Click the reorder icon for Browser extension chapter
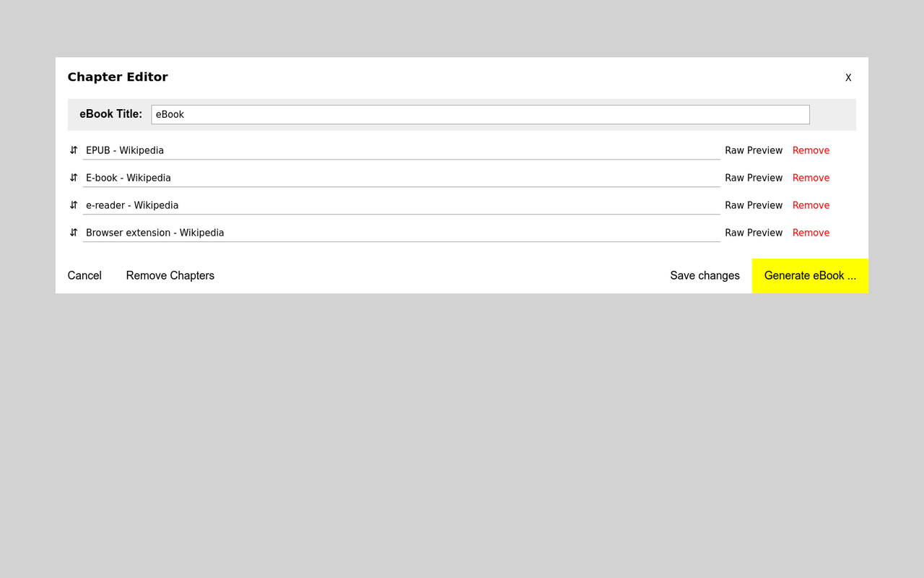Screen dimensions: 924x578 click(x=74, y=233)
